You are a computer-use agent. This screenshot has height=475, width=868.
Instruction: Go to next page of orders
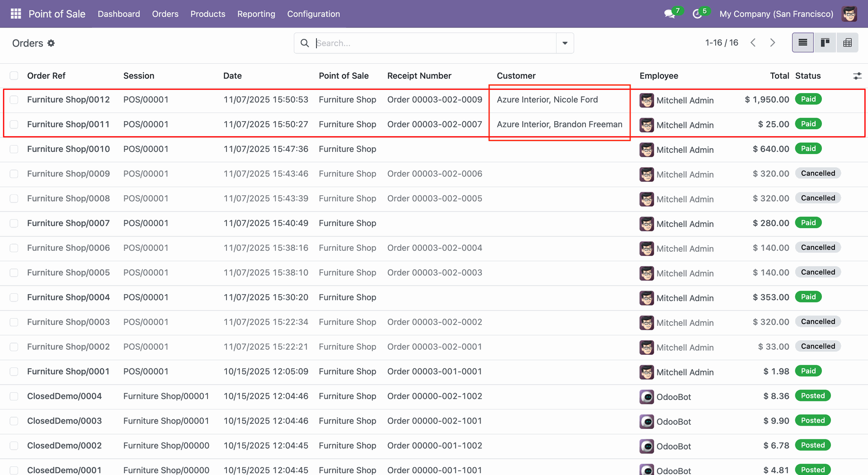coord(773,43)
